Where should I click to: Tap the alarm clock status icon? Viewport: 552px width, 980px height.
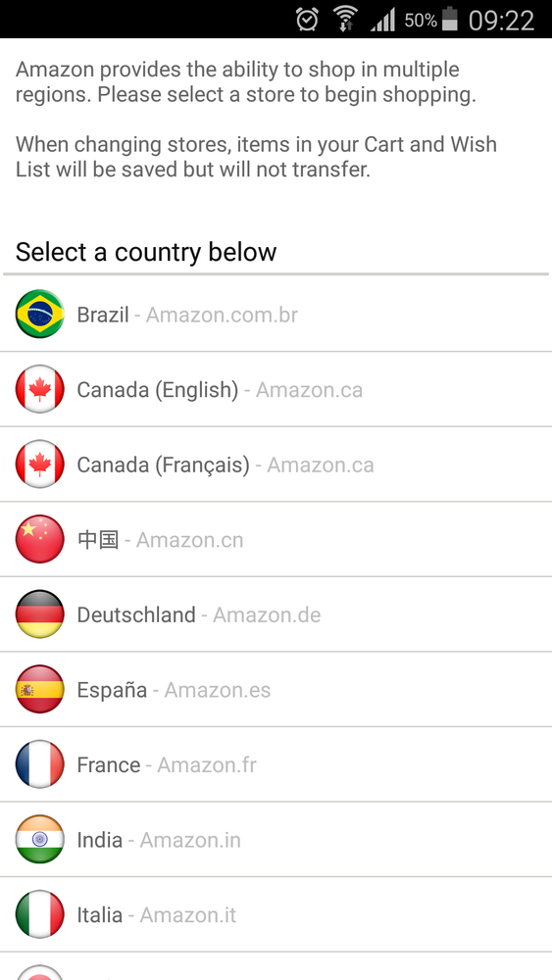307,19
